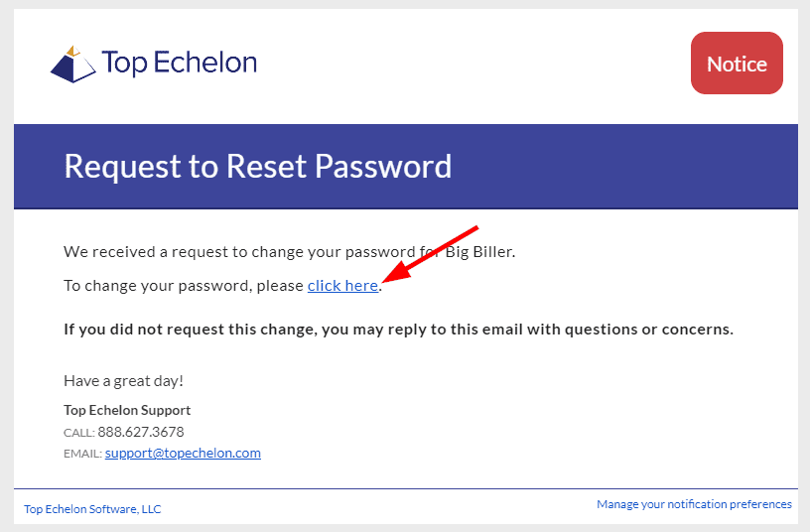Click the Request to Reset Password heading
Screen dimensions: 810x532
[258, 167]
